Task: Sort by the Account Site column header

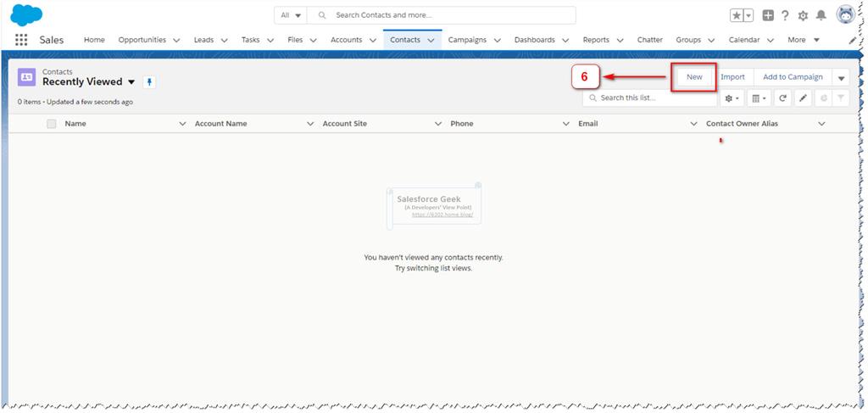Action: [x=344, y=124]
